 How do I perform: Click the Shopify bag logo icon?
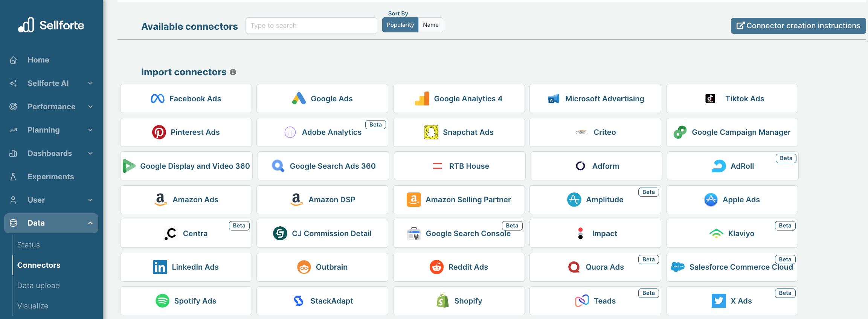442,301
